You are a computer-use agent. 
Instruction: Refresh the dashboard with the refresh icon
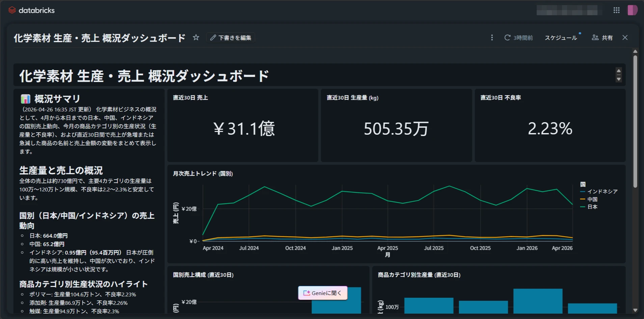click(507, 37)
